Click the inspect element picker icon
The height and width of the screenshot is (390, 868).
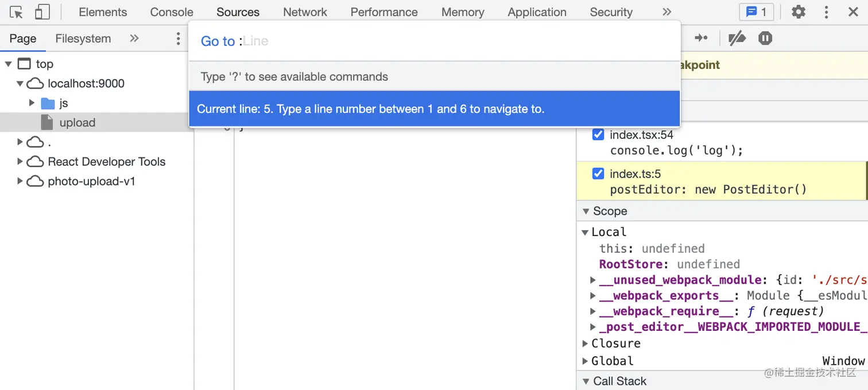17,12
